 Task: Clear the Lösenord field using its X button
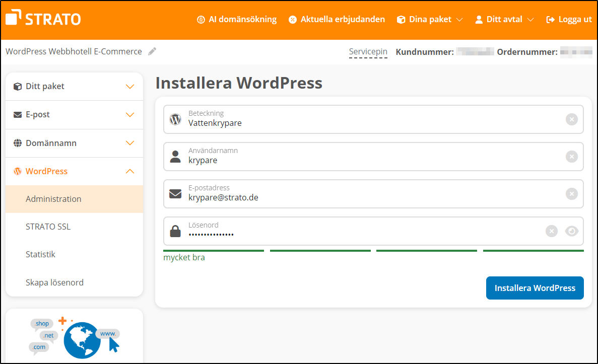(x=551, y=231)
